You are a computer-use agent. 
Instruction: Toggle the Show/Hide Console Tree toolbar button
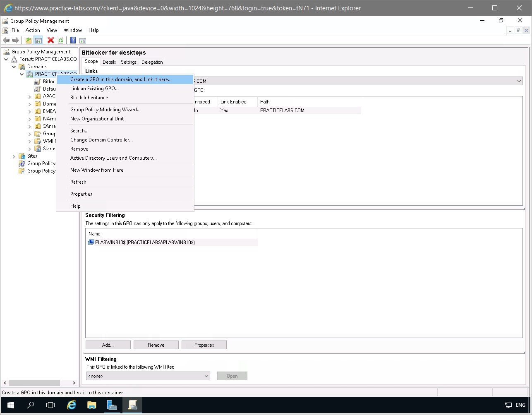38,40
